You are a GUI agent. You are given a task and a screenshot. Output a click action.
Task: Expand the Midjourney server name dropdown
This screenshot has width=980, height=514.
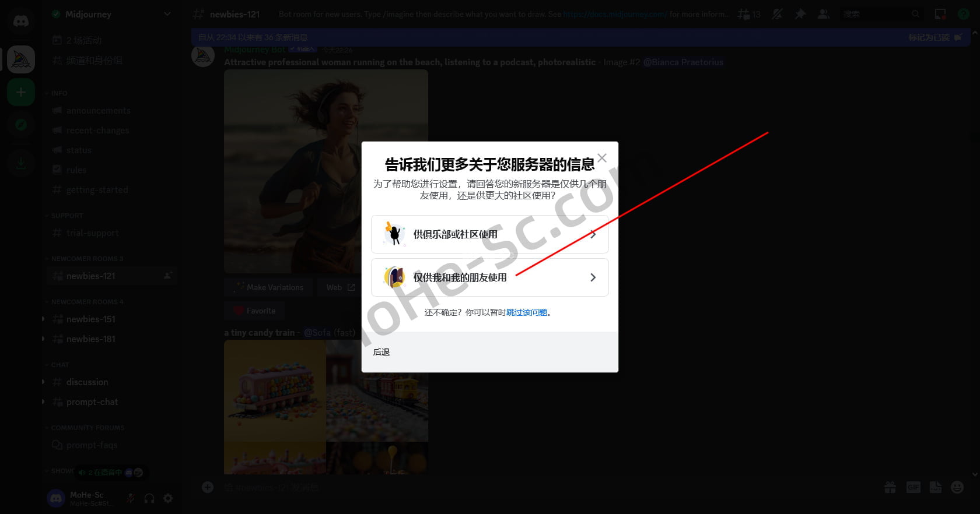point(167,14)
